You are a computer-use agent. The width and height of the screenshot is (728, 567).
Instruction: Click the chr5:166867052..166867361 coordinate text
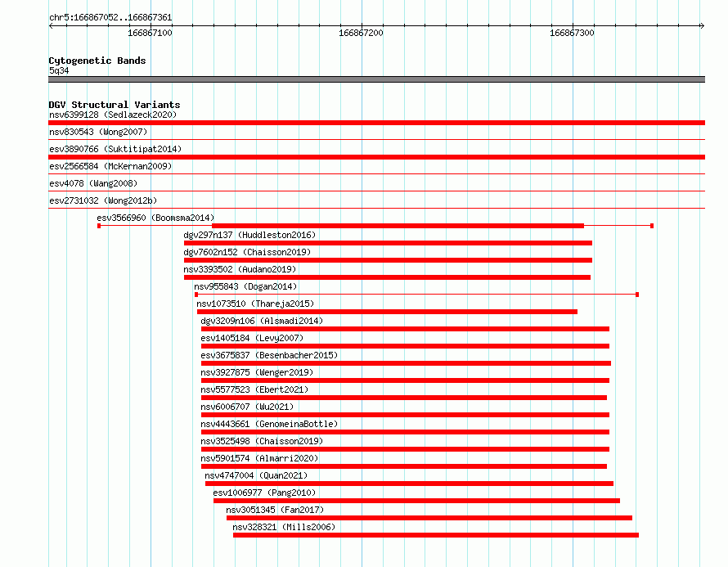pos(110,17)
